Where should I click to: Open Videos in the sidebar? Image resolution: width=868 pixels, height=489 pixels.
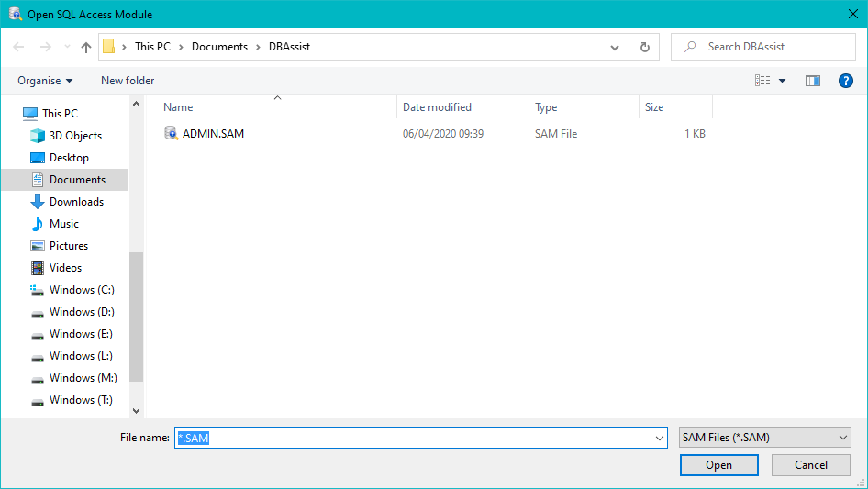point(65,268)
